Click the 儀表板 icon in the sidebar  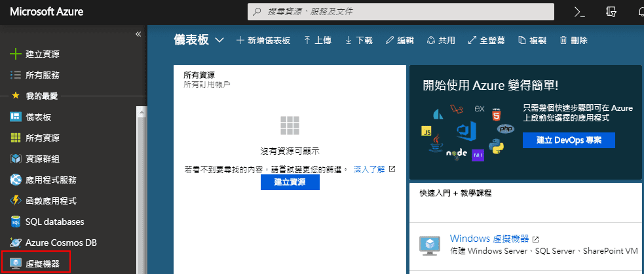click(x=16, y=117)
